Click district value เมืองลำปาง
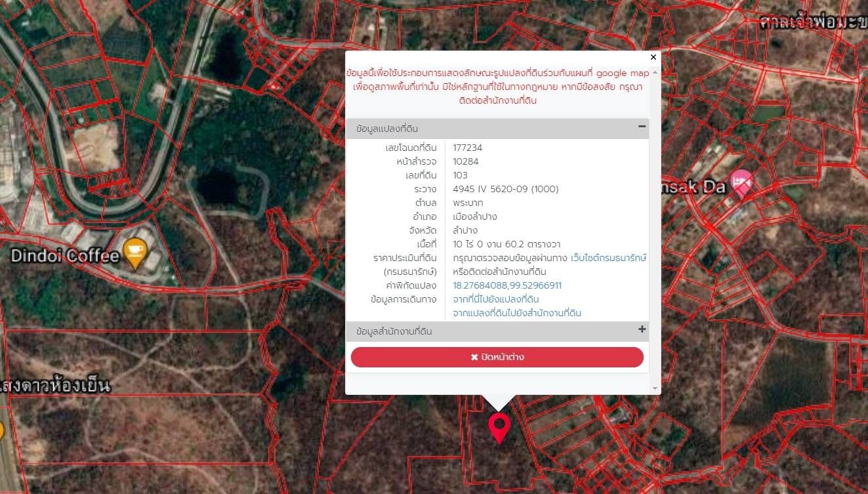This screenshot has width=868, height=494. point(475,216)
